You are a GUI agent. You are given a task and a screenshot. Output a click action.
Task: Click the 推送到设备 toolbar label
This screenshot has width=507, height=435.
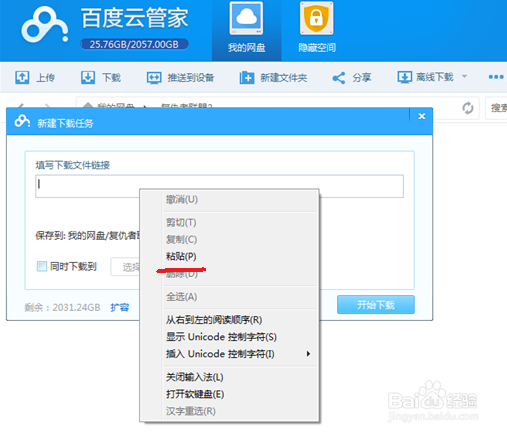pos(191,78)
